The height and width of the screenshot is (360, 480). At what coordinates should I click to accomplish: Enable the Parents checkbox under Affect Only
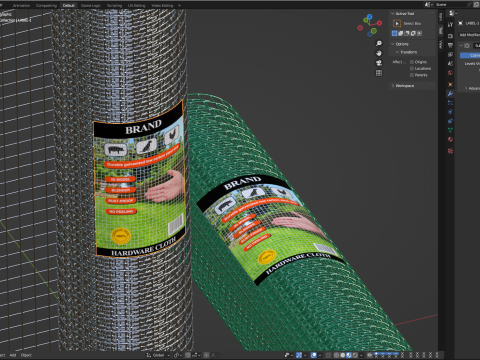[x=412, y=75]
